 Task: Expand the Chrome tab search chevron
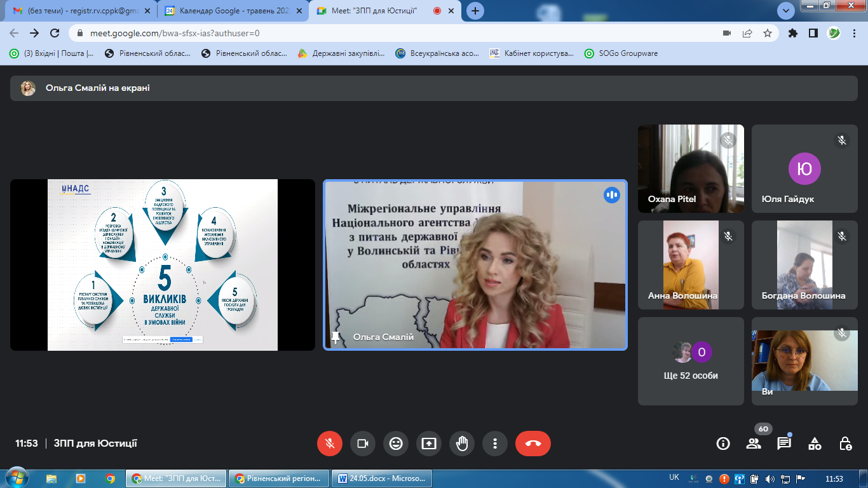[786, 11]
